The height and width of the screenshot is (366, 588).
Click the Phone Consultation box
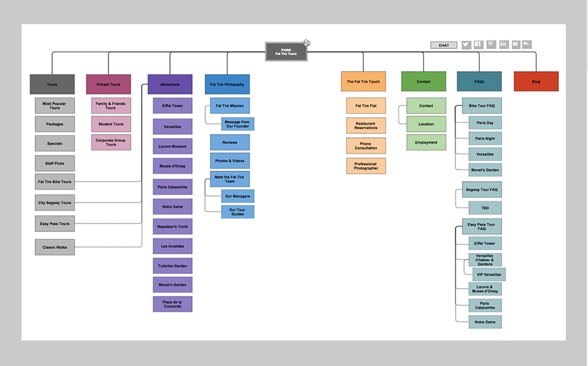(x=366, y=146)
